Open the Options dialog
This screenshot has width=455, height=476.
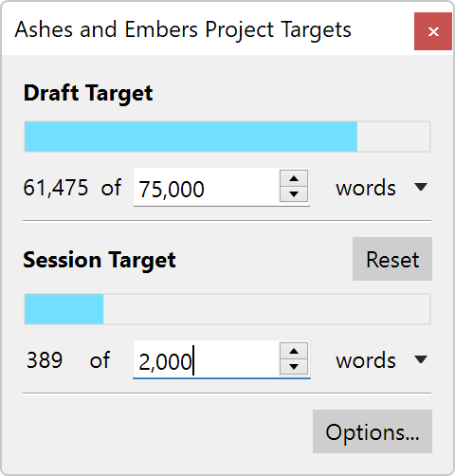[x=373, y=431]
